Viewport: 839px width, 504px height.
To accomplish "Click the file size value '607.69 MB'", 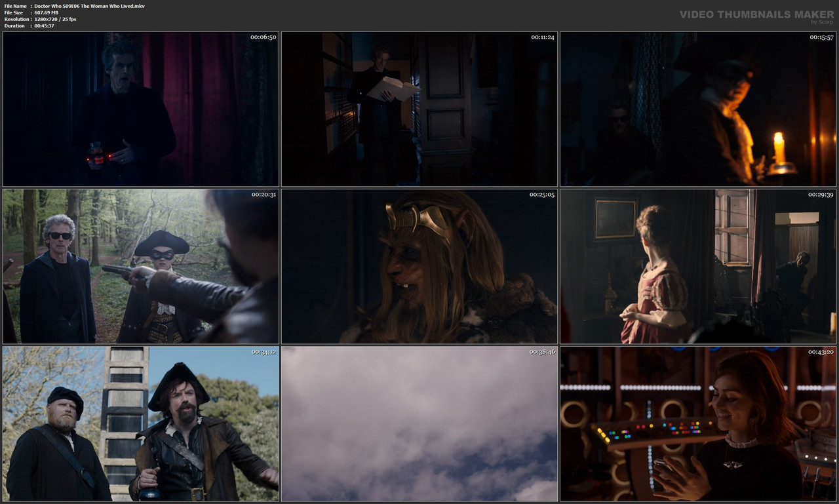I will point(47,12).
